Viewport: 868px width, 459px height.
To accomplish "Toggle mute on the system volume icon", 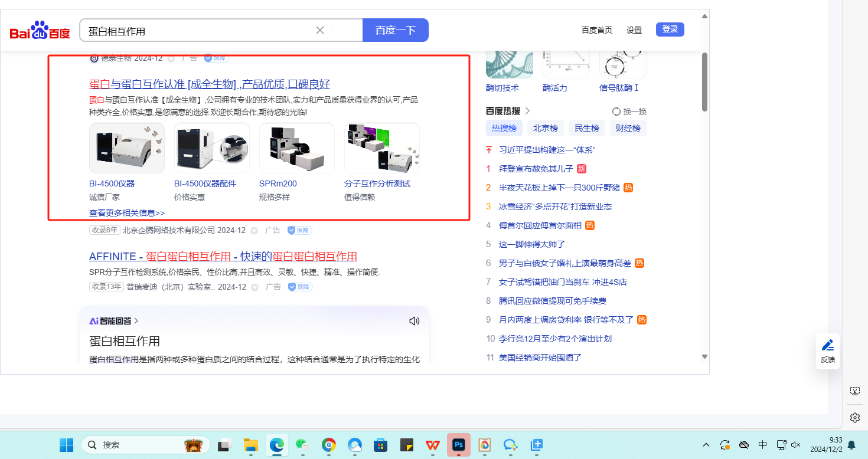I will 795,445.
